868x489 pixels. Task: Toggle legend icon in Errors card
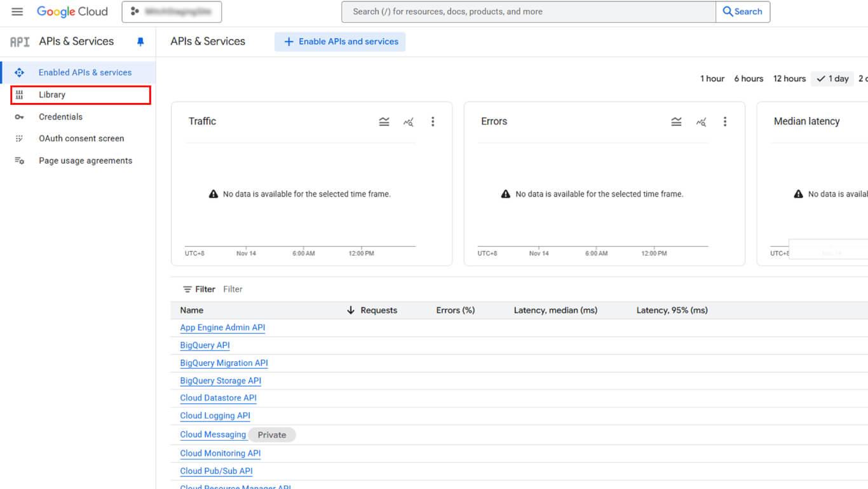point(676,121)
